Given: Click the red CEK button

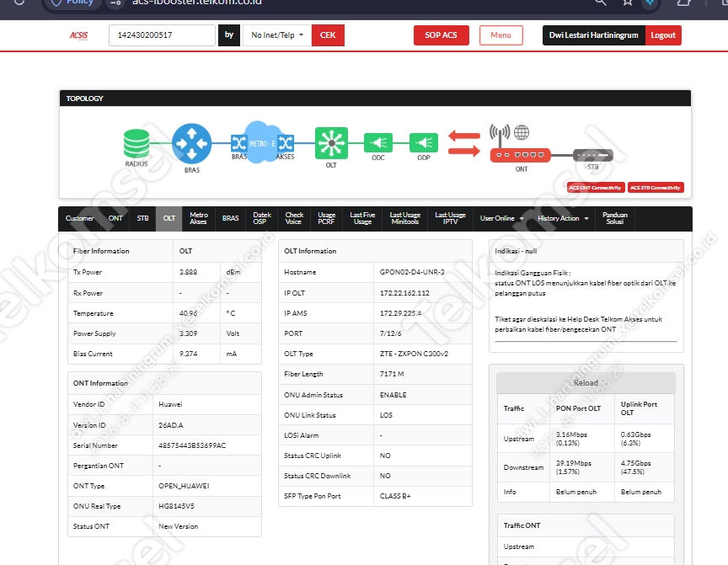Looking at the screenshot, I should [x=328, y=35].
